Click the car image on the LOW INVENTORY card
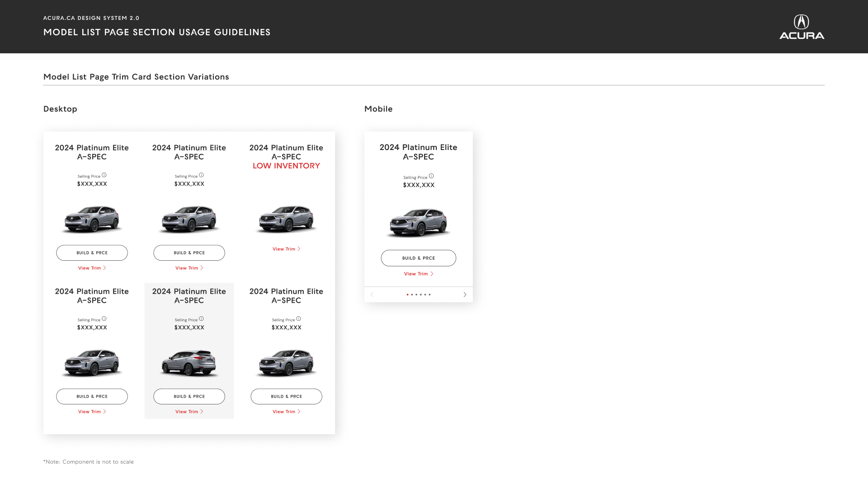 tap(286, 219)
